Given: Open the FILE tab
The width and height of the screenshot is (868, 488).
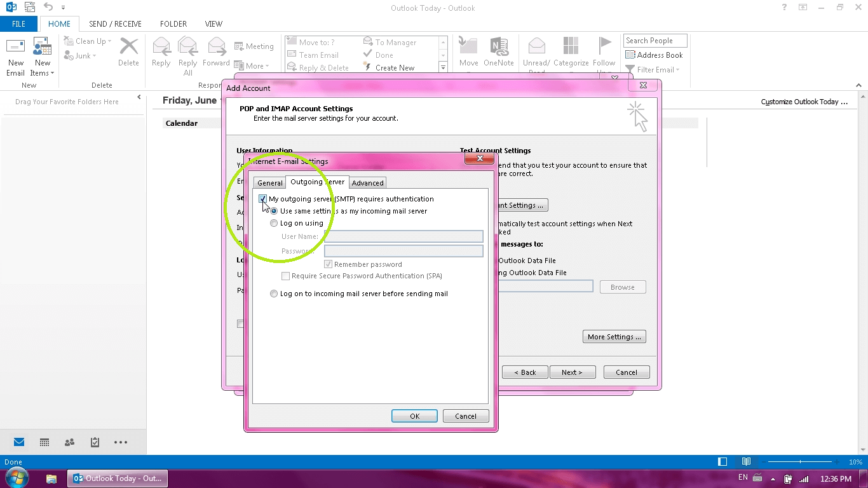Looking at the screenshot, I should (19, 24).
